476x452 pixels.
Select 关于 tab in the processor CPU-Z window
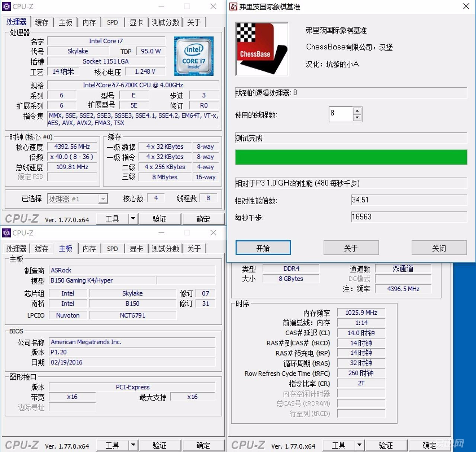(x=194, y=22)
